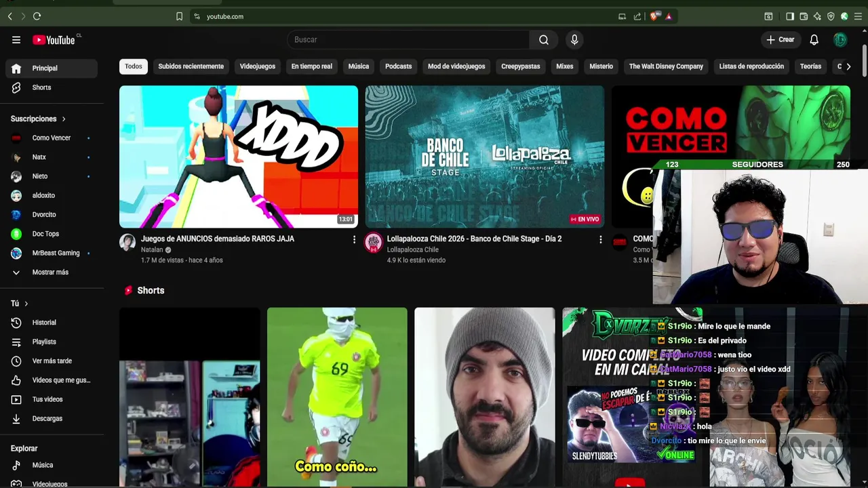
Task: Select the Misterio chip
Action: click(601, 66)
